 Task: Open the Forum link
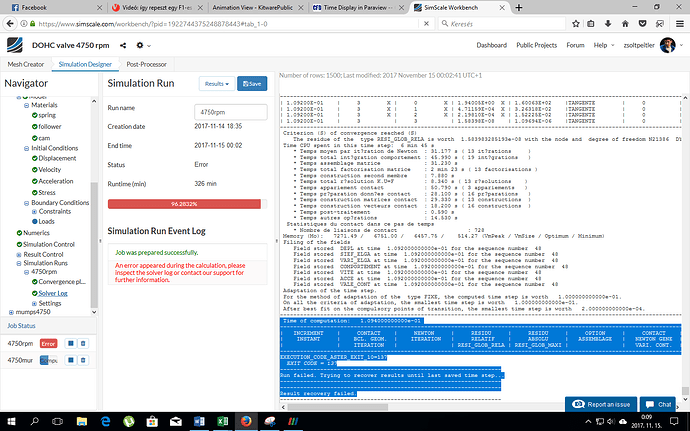pos(575,45)
